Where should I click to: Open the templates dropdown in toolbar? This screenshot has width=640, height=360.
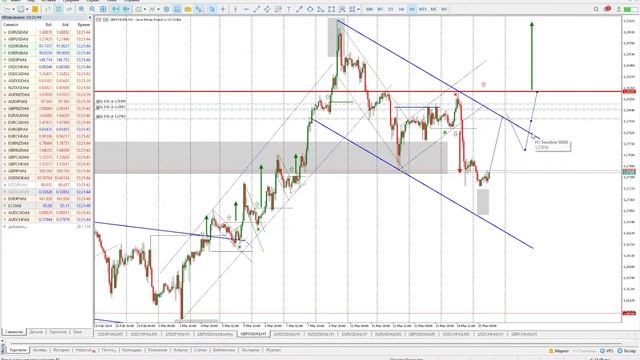[x=158, y=9]
